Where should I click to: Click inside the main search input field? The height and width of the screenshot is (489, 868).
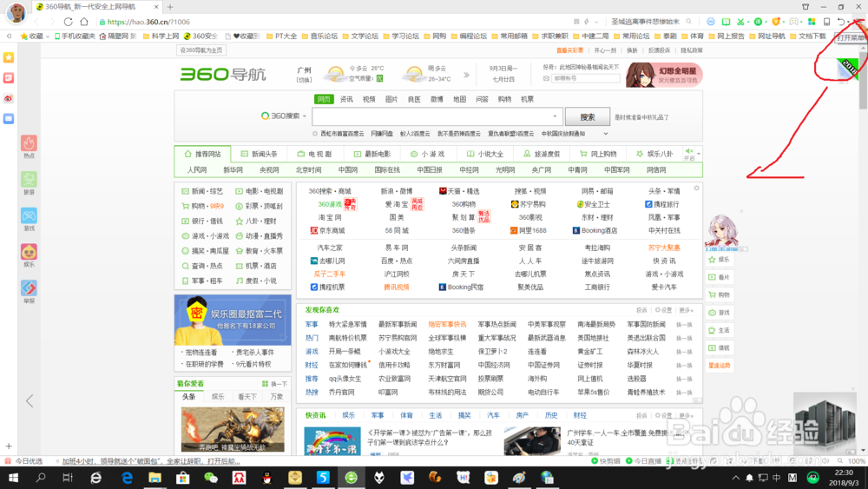tap(437, 117)
